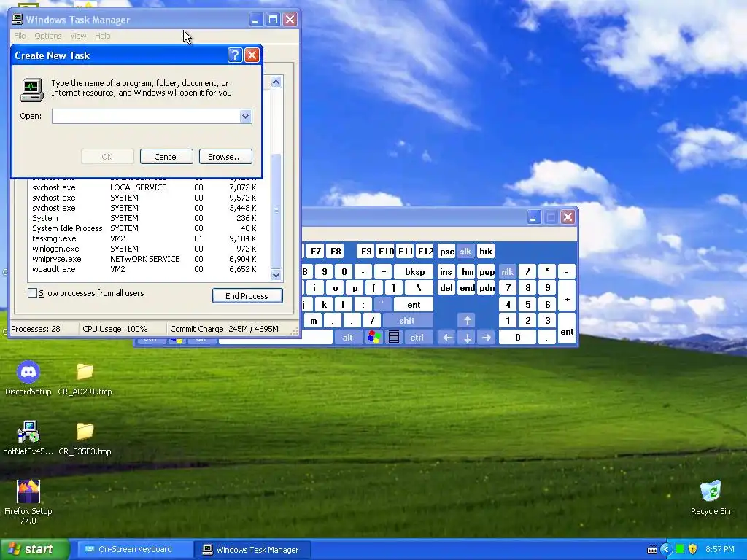This screenshot has height=560, width=747.
Task: Open the Open field dropdown arrow
Action: (x=245, y=116)
